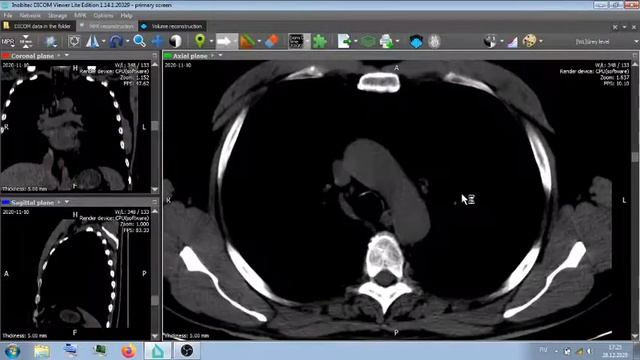The height and width of the screenshot is (360, 640).
Task: Click the green location marker tool
Action: point(200,41)
